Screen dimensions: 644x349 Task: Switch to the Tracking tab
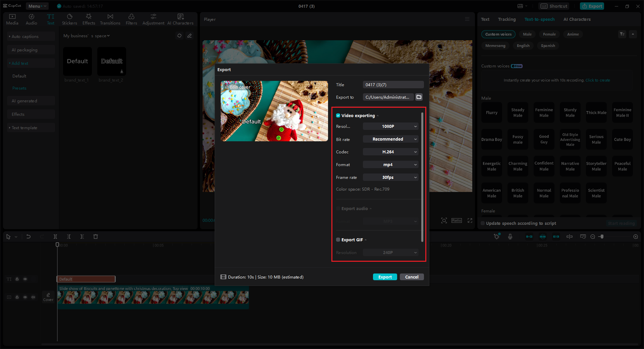[x=507, y=19]
